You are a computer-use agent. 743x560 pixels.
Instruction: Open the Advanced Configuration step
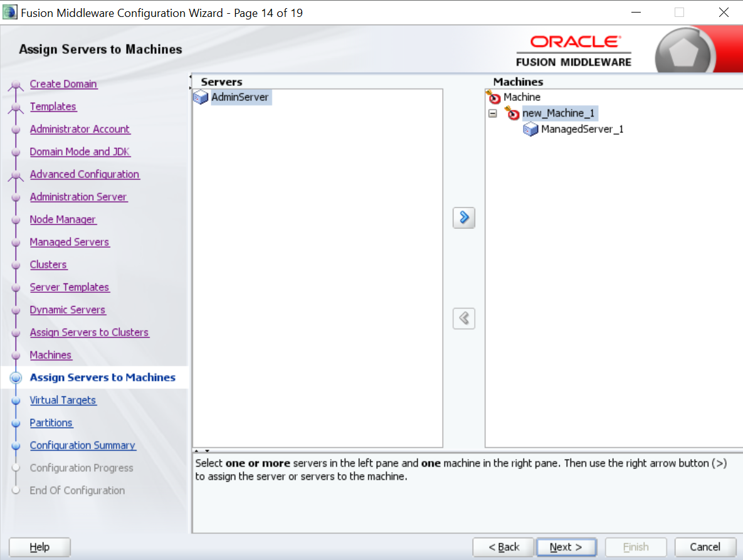point(85,174)
